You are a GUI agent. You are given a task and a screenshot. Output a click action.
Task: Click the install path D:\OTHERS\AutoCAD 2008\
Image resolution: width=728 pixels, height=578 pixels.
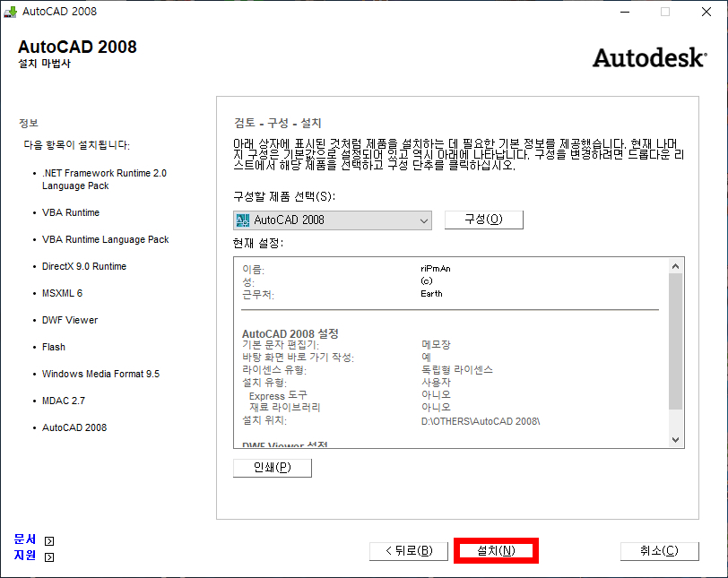pyautogui.click(x=481, y=421)
